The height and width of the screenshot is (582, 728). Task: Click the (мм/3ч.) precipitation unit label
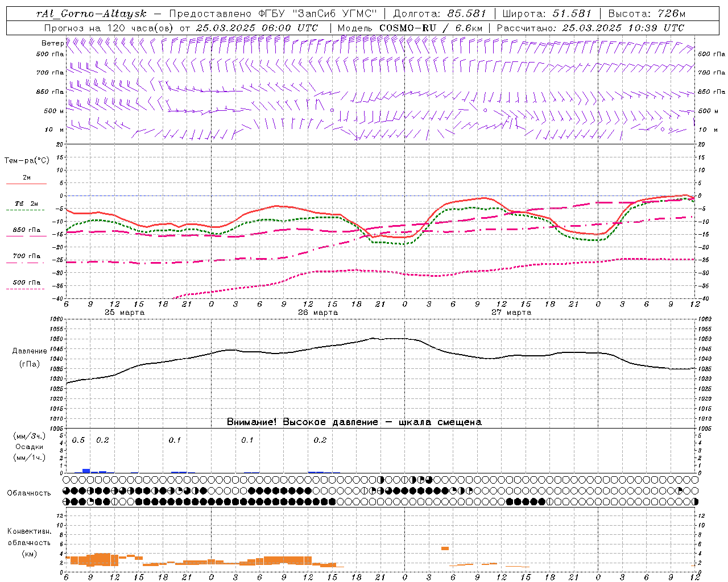(x=29, y=436)
